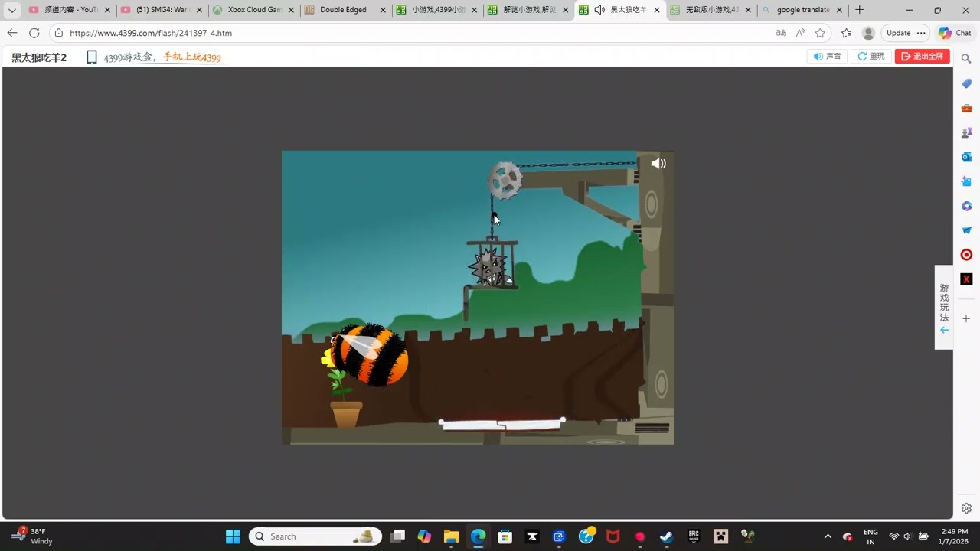Image resolution: width=980 pixels, height=551 pixels.
Task: Switch to the SMG4 YouTube tab
Action: pos(162,10)
